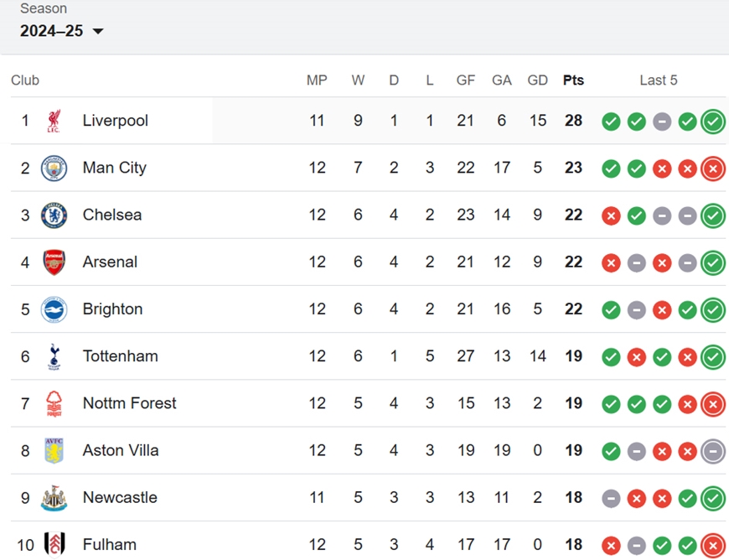Select Aston Villa's latest draw result
The image size is (729, 560).
[x=713, y=451]
